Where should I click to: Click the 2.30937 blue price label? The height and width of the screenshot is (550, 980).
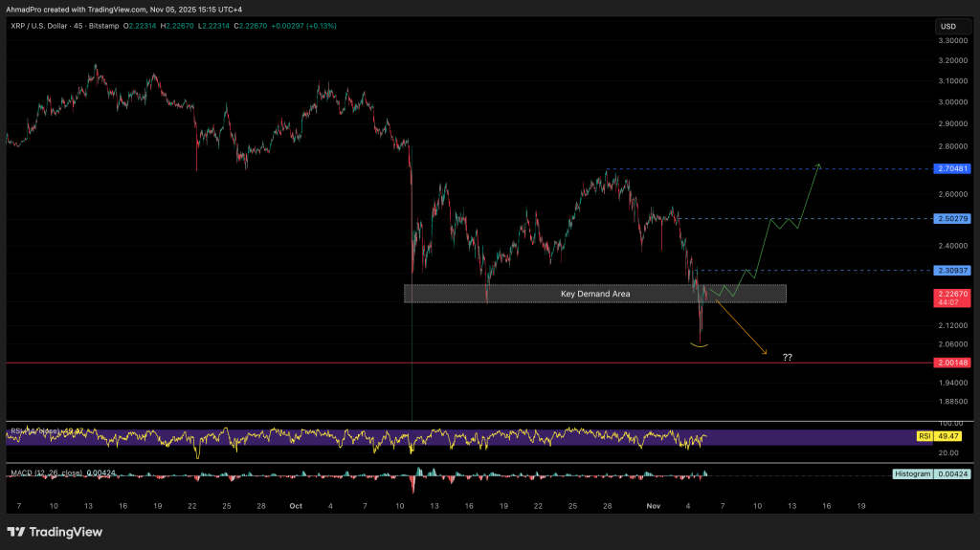[x=951, y=271]
